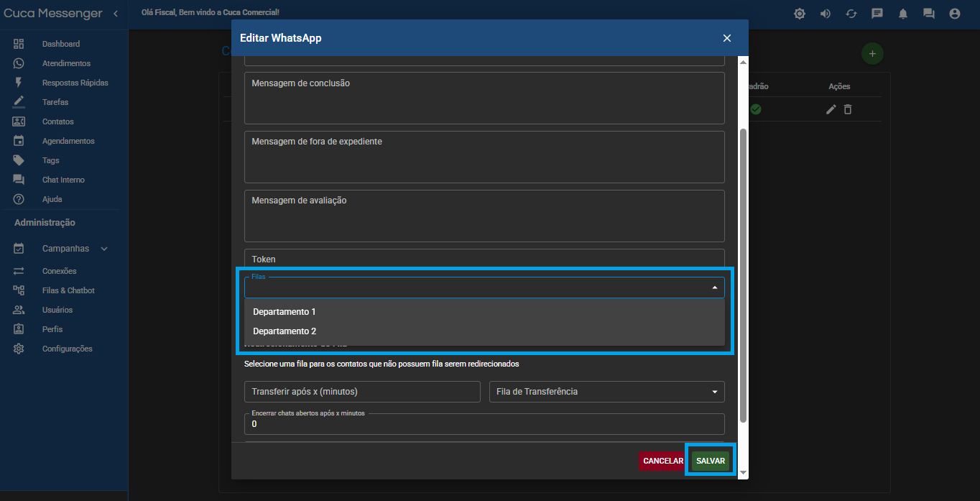Screen dimensions: 980x501
Task: Click the Contatos menu label
Action: point(58,121)
